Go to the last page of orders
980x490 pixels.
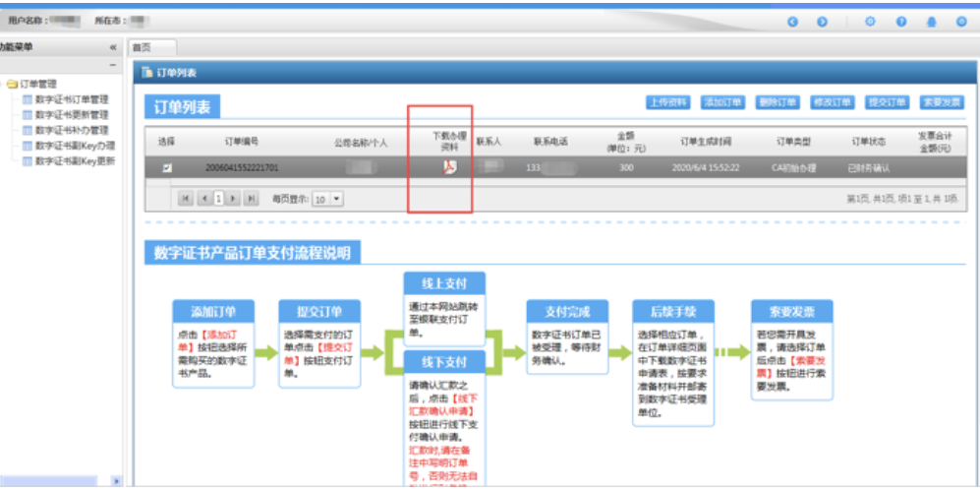[251, 199]
